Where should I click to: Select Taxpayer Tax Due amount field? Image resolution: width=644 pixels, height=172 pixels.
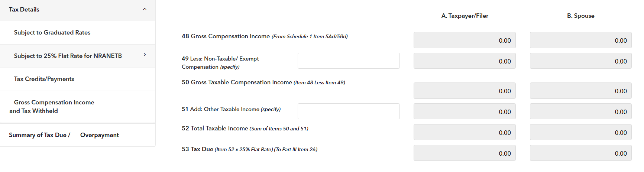coord(464,153)
